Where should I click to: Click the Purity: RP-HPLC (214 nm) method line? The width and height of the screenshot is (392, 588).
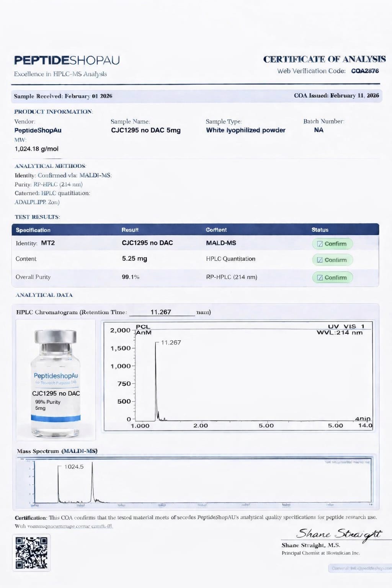tap(49, 184)
